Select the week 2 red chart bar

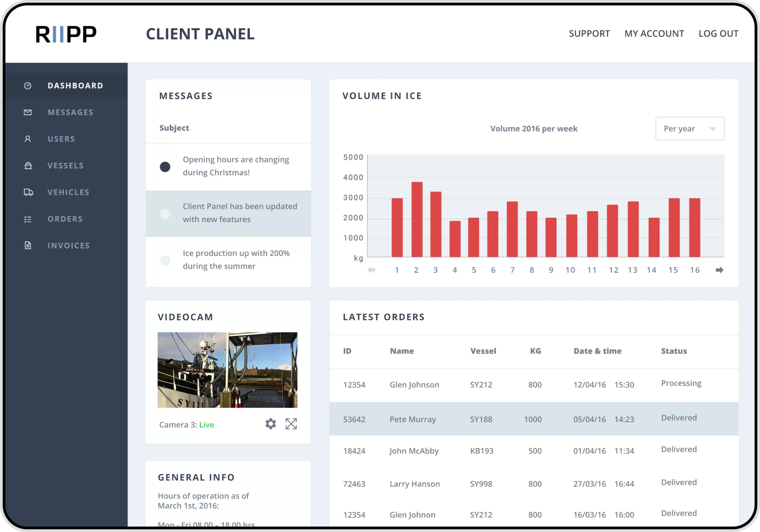coord(417,220)
